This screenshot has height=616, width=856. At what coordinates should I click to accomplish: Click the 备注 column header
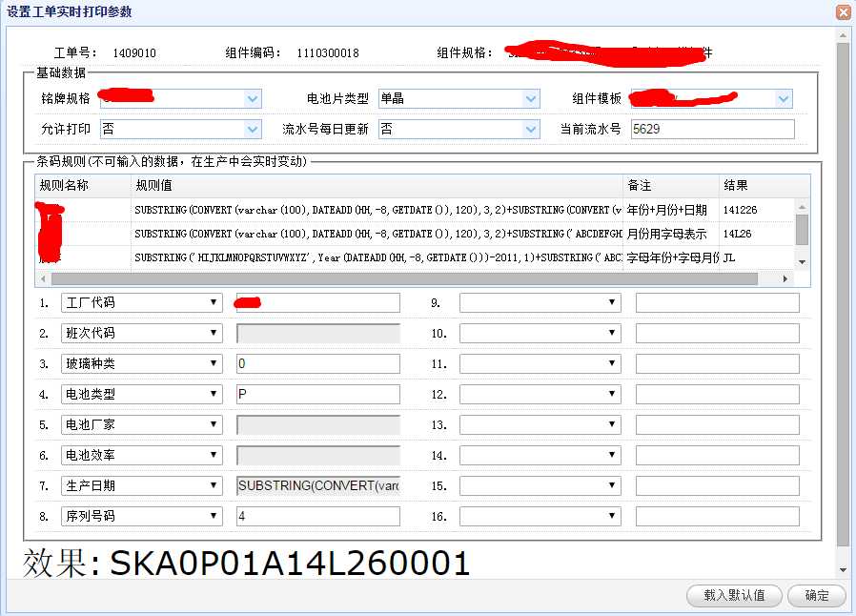[671, 186]
